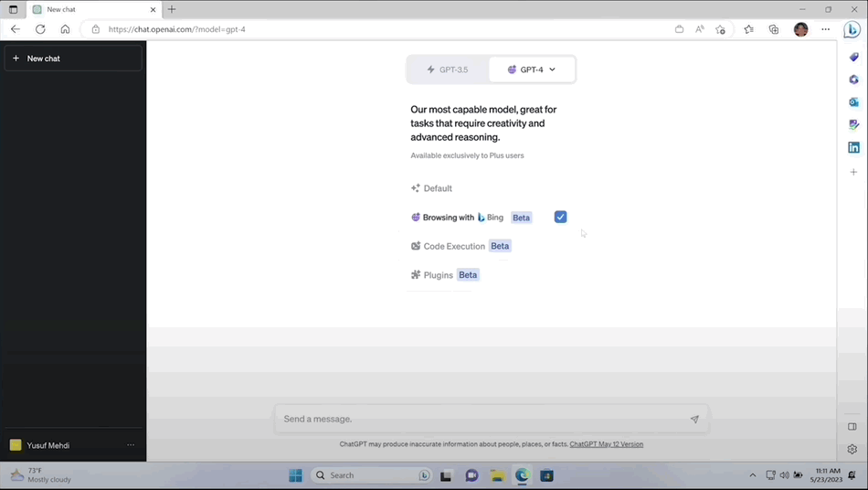Uncheck the Browsing with Bing checkbox

point(560,217)
